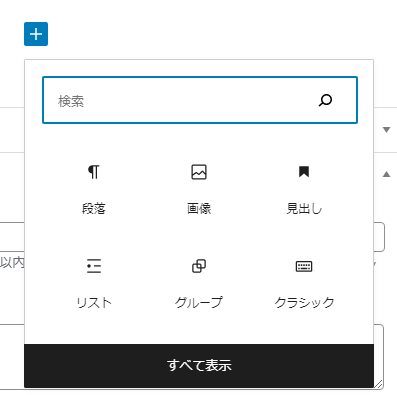Expand panel with the down arrow

(386, 130)
